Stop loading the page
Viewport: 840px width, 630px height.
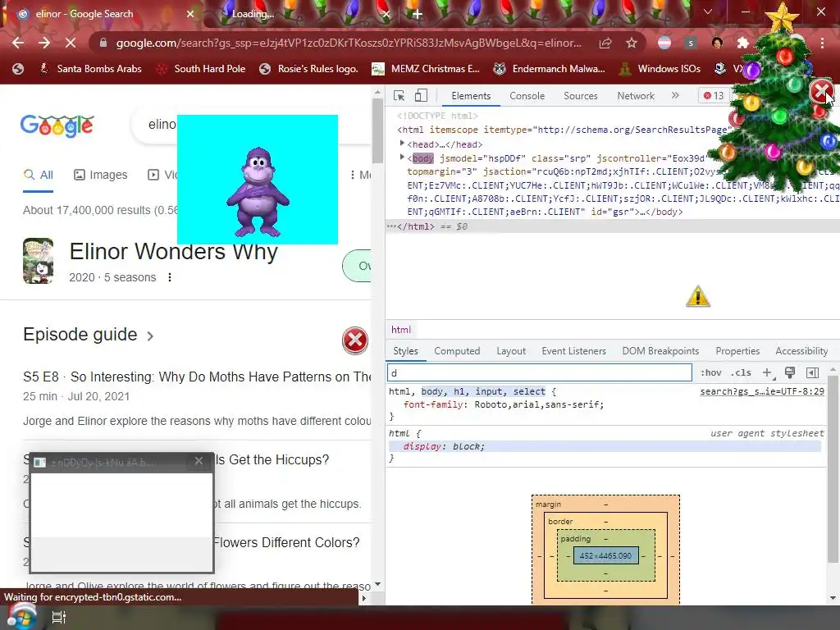(x=71, y=43)
